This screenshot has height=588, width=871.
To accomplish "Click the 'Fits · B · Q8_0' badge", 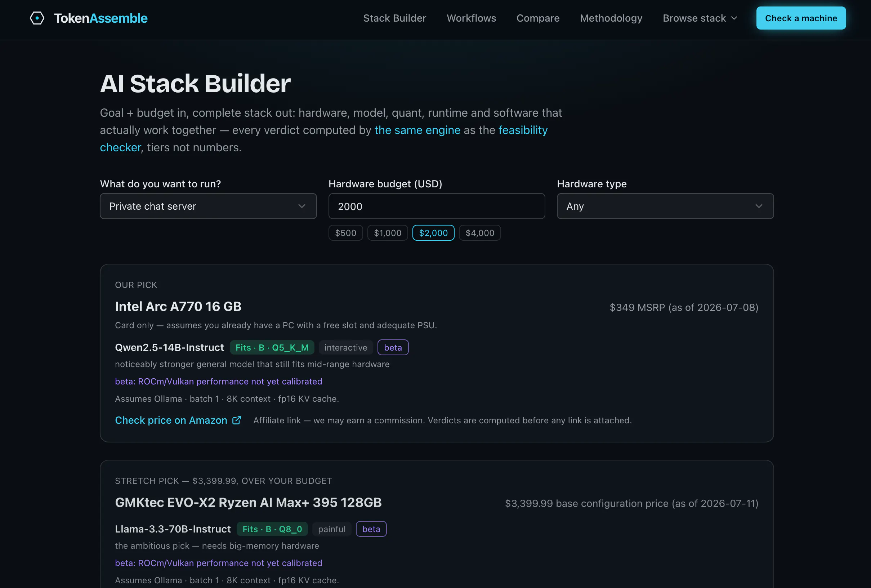I will tap(272, 529).
